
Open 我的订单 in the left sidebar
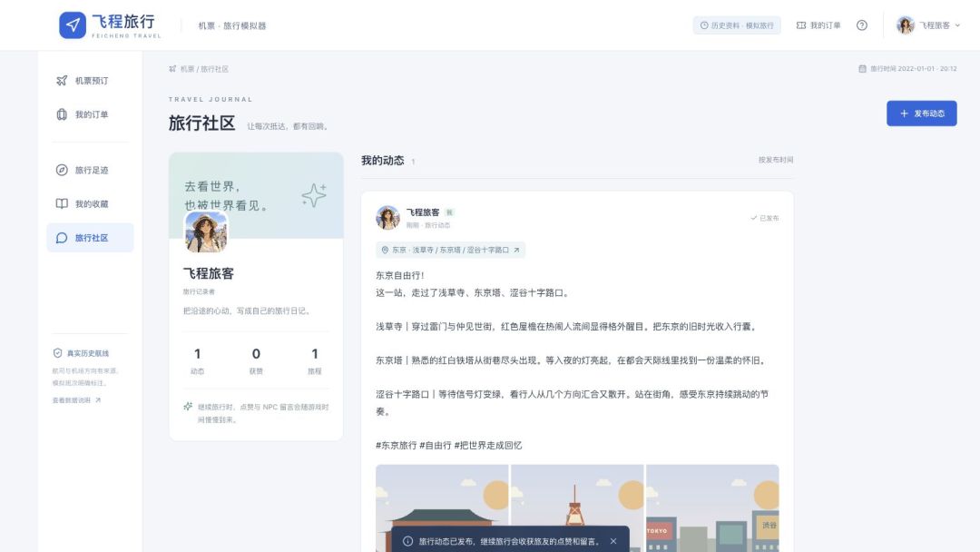point(90,114)
